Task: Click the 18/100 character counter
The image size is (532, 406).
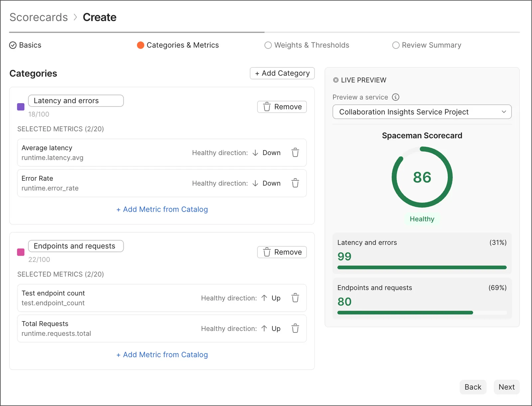Action: [x=39, y=114]
